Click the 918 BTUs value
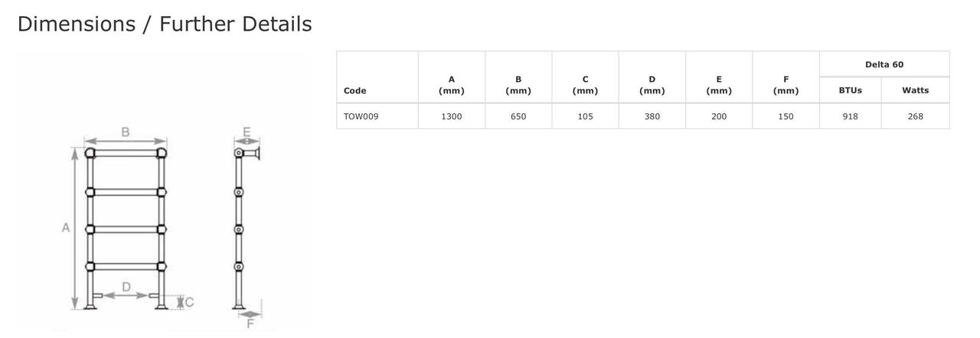This screenshot has height=338, width=980. click(x=850, y=116)
